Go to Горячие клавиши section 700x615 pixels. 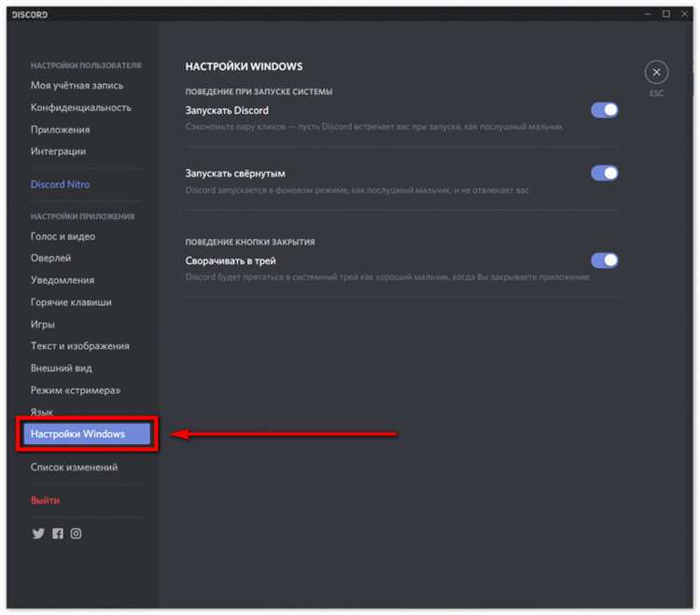point(71,302)
